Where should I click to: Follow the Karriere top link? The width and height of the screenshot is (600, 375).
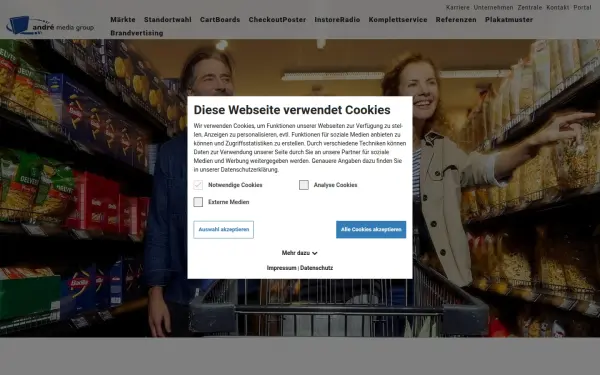458,7
